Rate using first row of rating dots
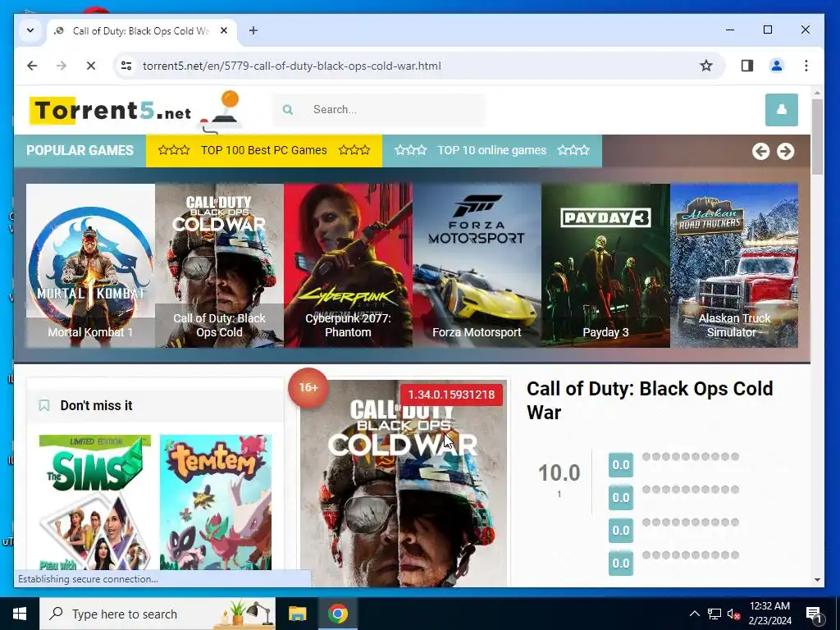The image size is (840, 630). click(691, 456)
